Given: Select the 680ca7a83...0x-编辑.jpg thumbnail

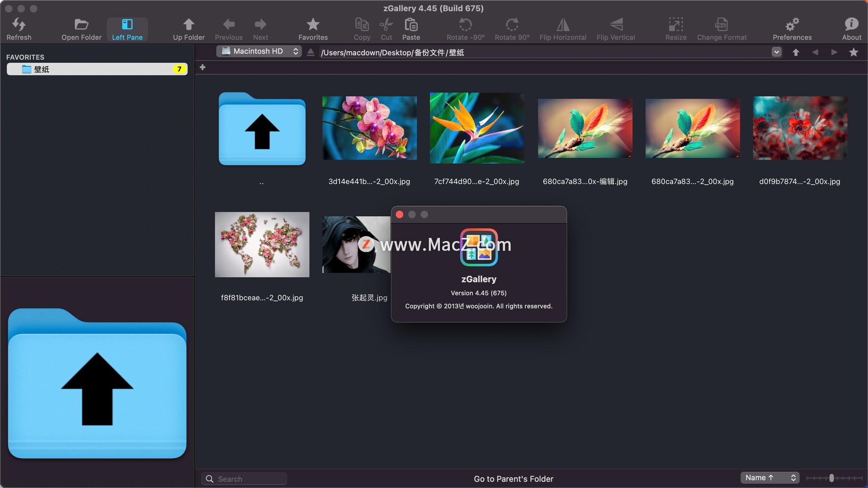Looking at the screenshot, I should 585,128.
